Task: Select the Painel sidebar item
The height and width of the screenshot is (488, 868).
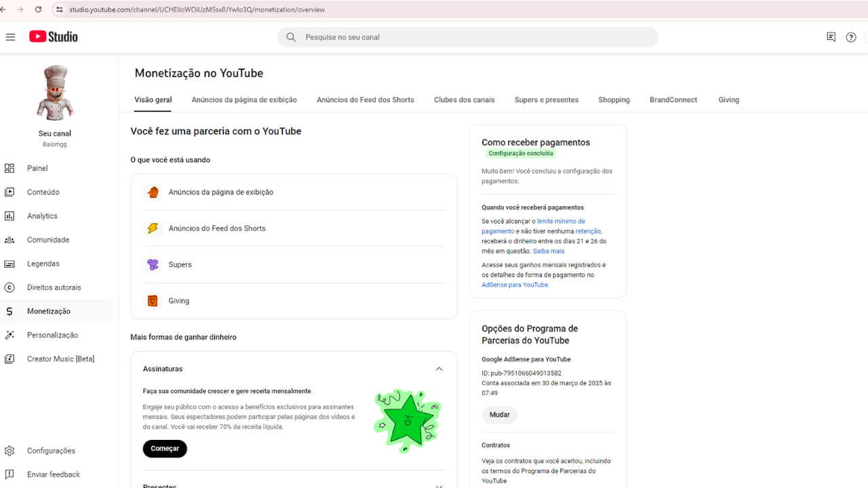Action: point(56,168)
